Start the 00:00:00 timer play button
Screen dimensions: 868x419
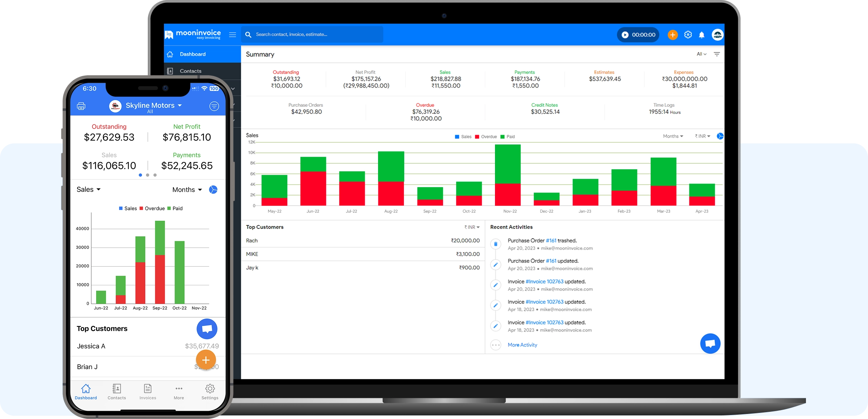pyautogui.click(x=625, y=35)
